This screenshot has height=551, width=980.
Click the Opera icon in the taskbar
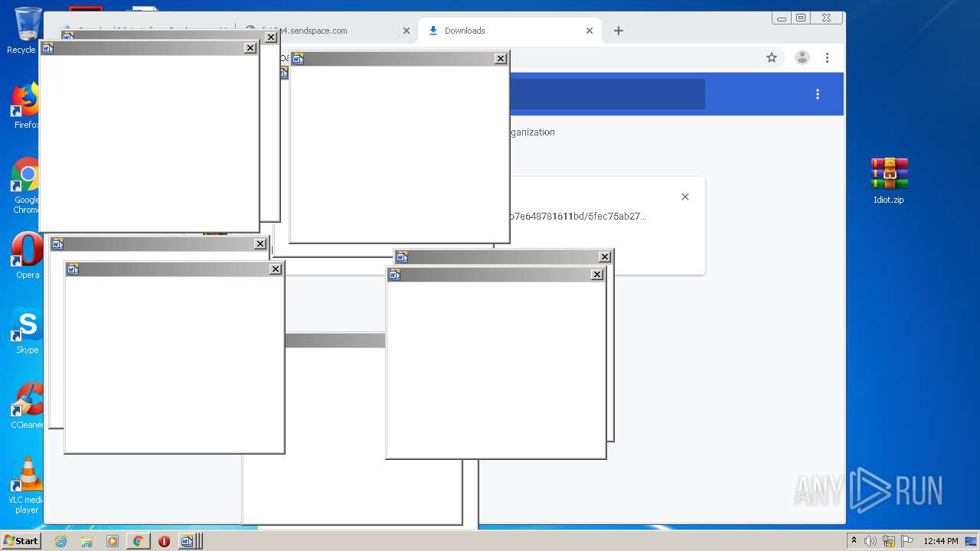[x=164, y=541]
